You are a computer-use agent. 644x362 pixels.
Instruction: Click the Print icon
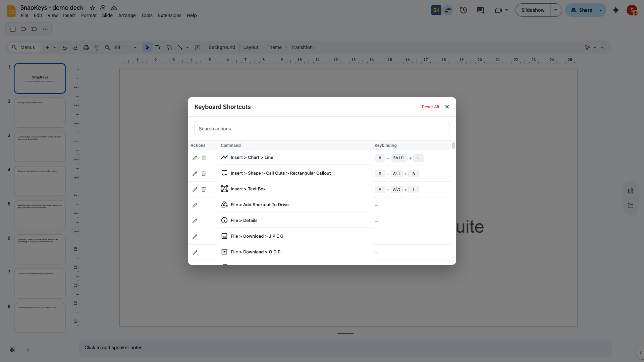86,47
